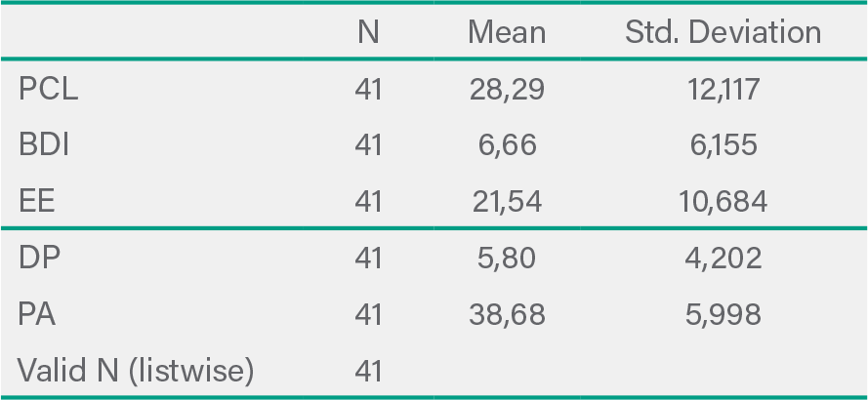Viewport: 868px width, 400px height.
Task: Select the PCL row label
Action: pos(49,90)
